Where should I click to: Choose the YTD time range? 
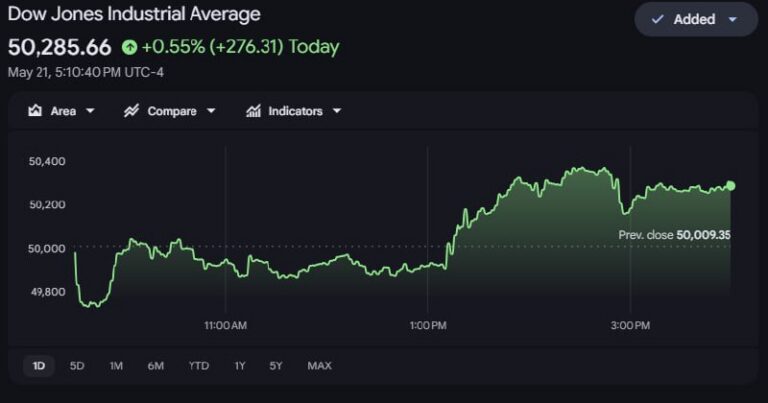pyautogui.click(x=199, y=366)
